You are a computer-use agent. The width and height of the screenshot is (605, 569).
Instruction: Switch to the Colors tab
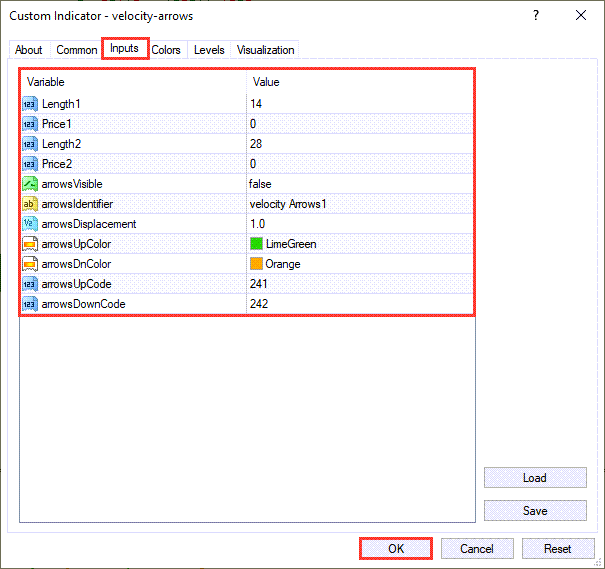pyautogui.click(x=166, y=50)
